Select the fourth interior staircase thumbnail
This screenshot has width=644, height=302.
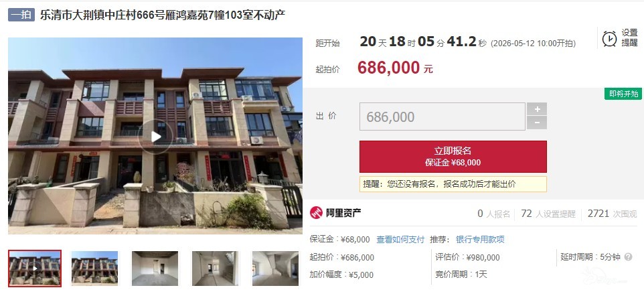(x=215, y=269)
